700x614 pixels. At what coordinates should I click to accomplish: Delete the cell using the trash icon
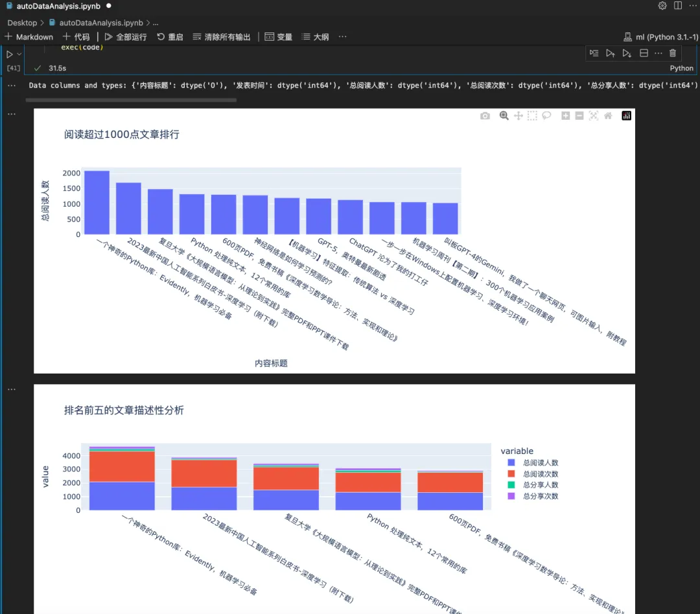pyautogui.click(x=672, y=53)
